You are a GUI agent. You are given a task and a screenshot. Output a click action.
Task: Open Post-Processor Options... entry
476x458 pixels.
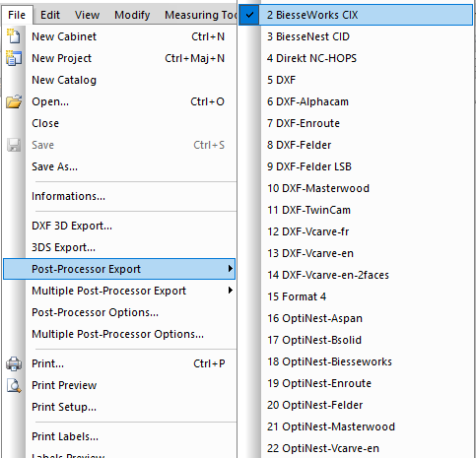(x=119, y=312)
